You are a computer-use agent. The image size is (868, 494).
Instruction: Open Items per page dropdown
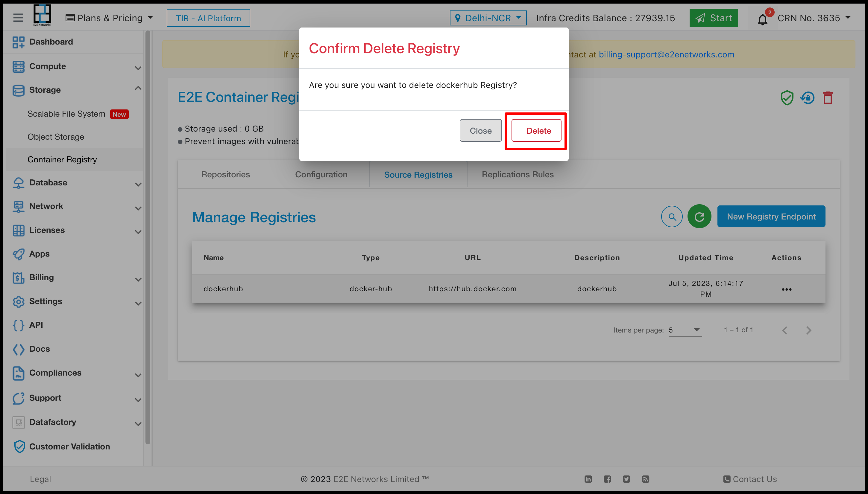click(685, 330)
